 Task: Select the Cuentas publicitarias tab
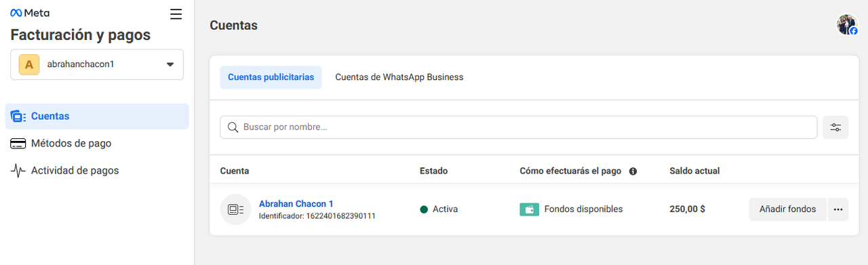[271, 77]
